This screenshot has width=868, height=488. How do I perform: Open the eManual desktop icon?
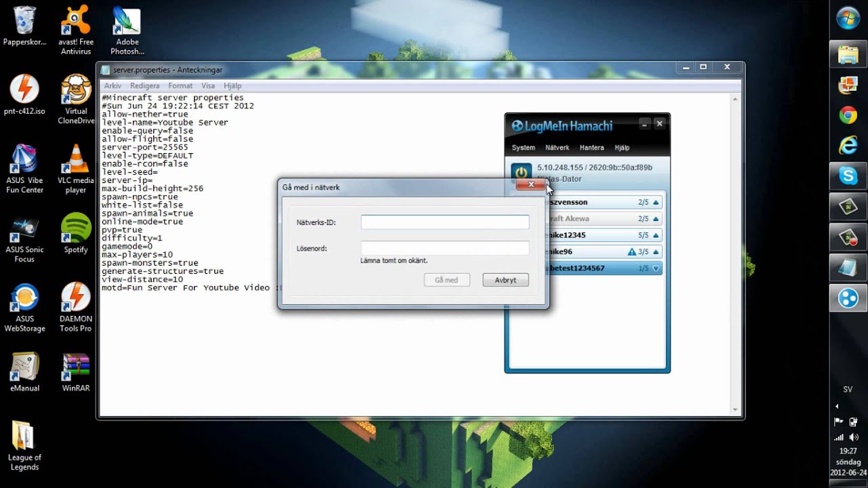[24, 372]
